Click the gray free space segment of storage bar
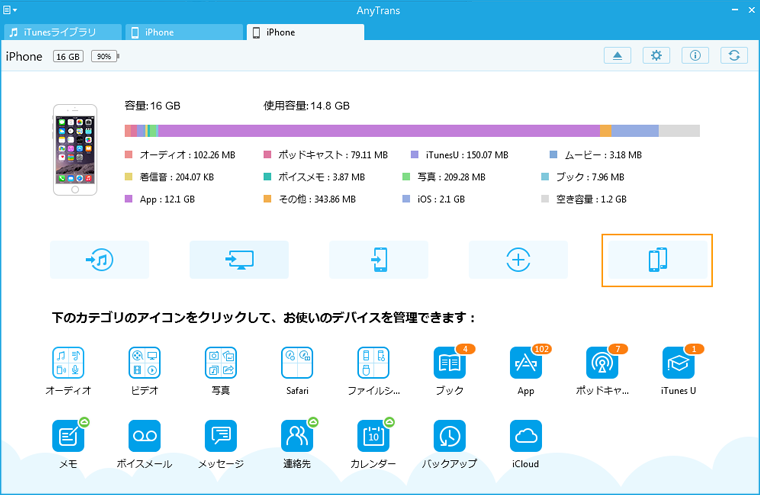The width and height of the screenshot is (760, 495). 679,131
